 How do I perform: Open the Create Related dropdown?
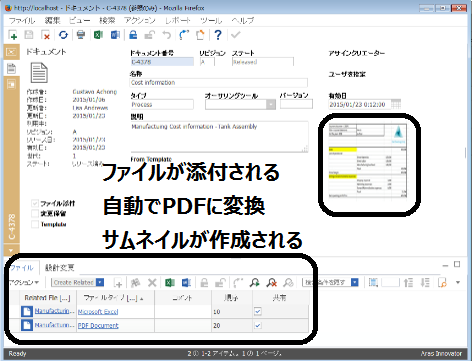[x=100, y=282]
